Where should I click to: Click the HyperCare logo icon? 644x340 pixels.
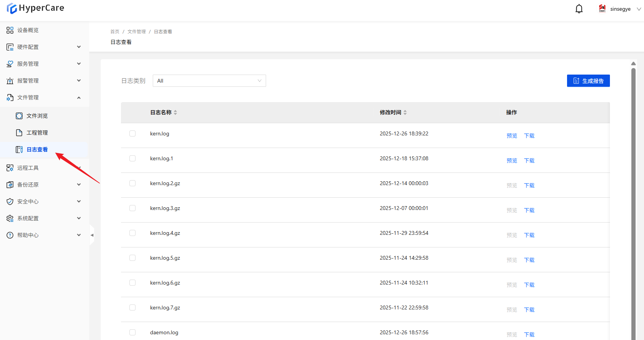pyautogui.click(x=12, y=8)
